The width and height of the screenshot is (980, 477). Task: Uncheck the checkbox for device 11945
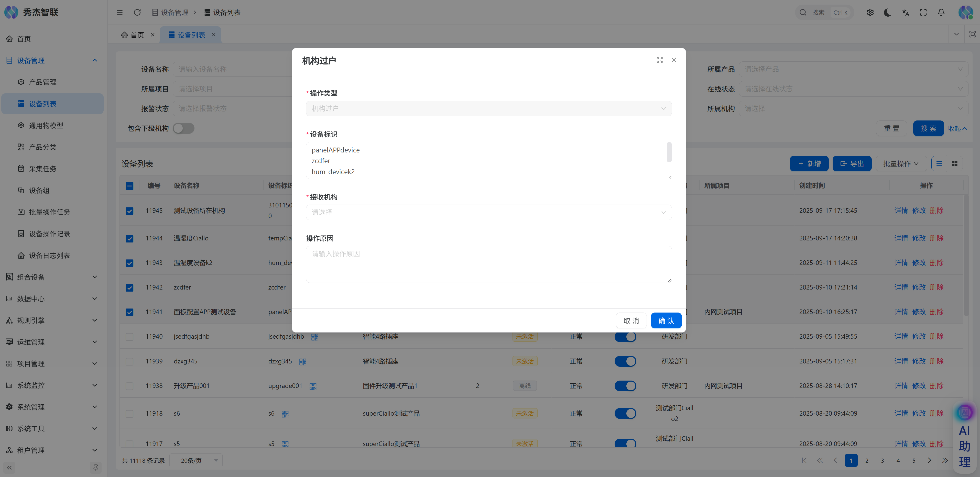pyautogui.click(x=129, y=211)
